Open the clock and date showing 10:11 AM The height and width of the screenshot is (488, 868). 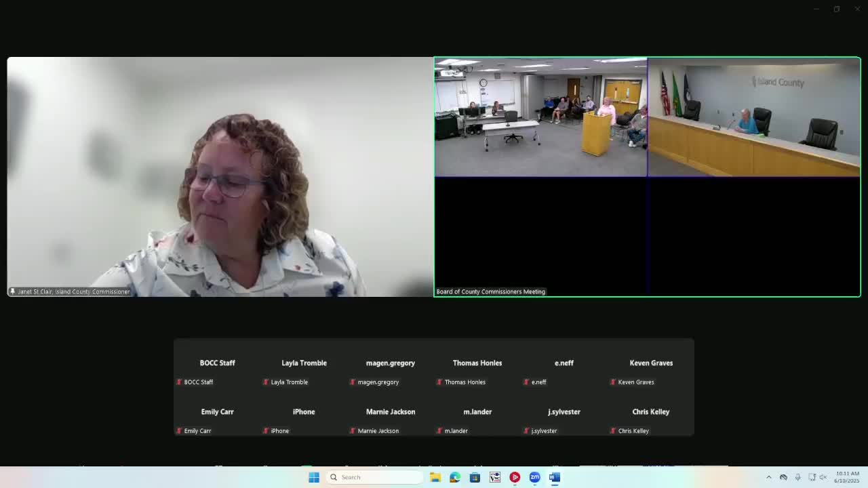click(x=848, y=477)
